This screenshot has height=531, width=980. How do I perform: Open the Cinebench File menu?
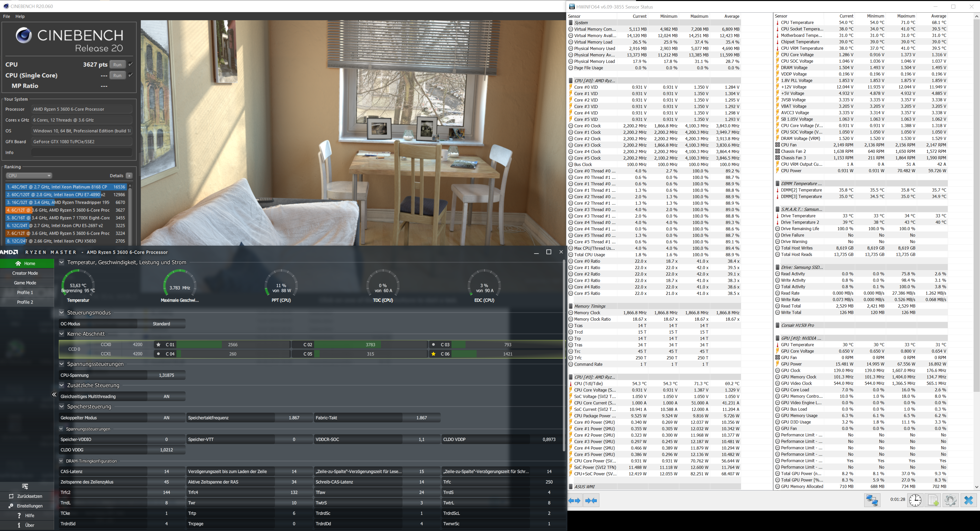coord(6,16)
